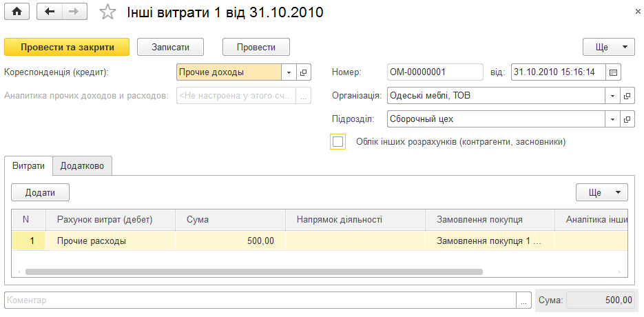Open the top Ще menu
644x317 pixels.
pyautogui.click(x=609, y=47)
